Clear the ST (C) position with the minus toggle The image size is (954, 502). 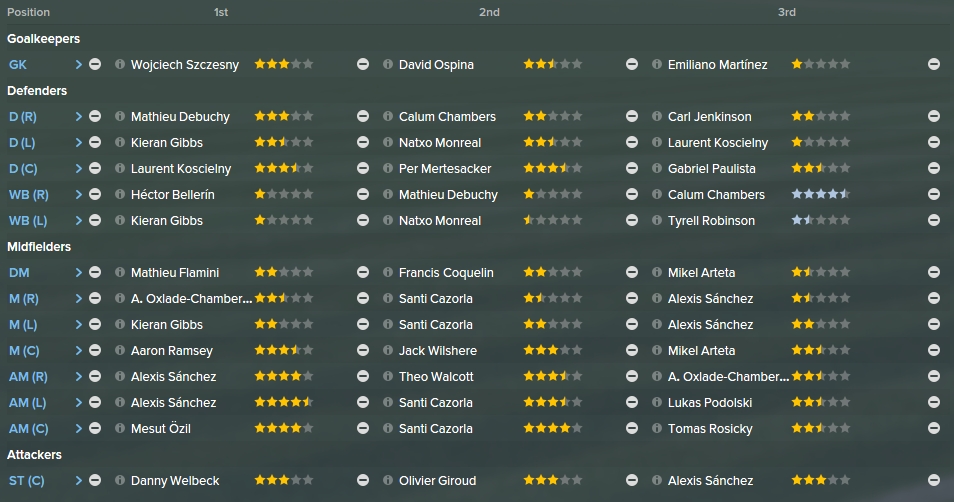(x=95, y=481)
